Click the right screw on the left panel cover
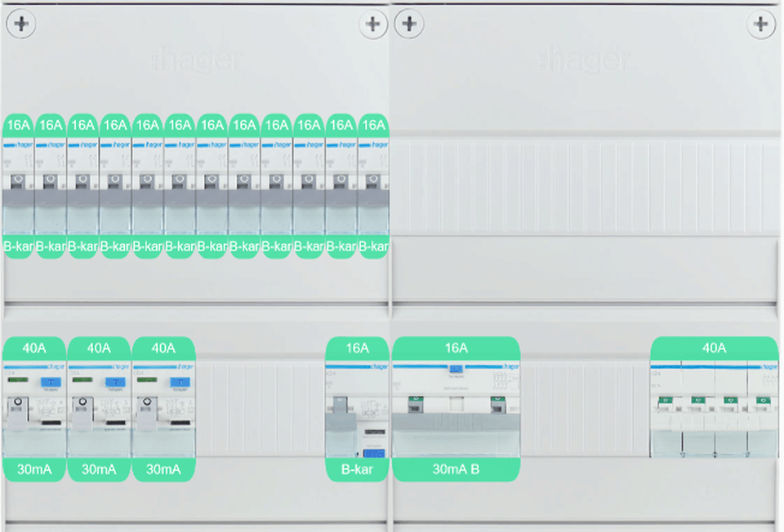This screenshot has width=784, height=532. click(373, 24)
